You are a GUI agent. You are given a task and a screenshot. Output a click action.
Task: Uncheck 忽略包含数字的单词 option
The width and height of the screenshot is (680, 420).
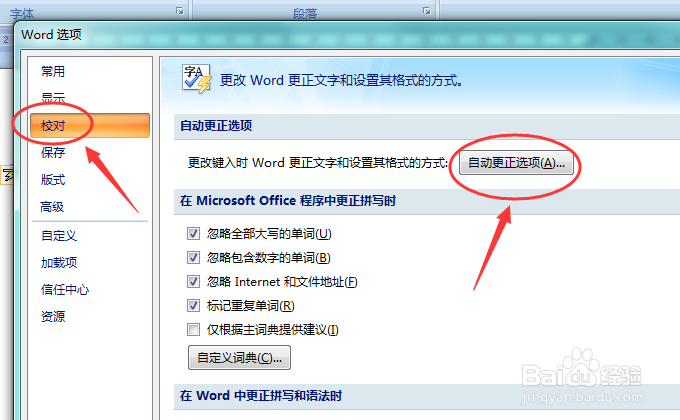[x=193, y=258]
